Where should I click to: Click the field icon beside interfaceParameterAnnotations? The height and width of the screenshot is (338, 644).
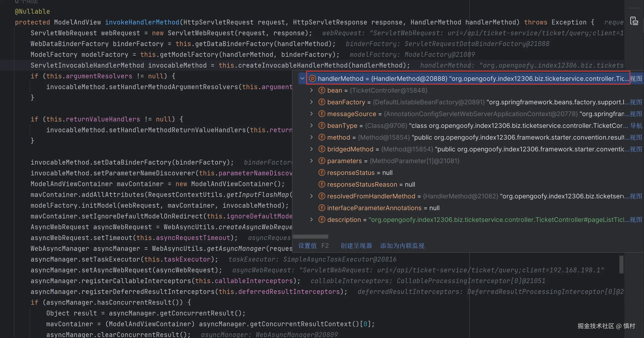(322, 208)
